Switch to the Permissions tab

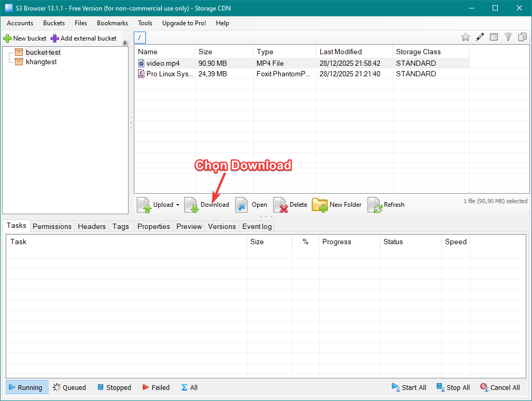[x=52, y=226]
